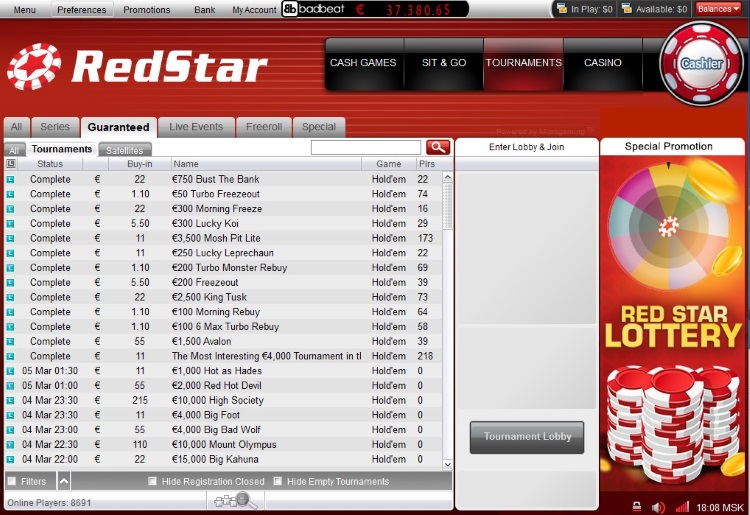Sort by the Name column header
Viewport: 750px width, 515px height.
click(x=266, y=164)
